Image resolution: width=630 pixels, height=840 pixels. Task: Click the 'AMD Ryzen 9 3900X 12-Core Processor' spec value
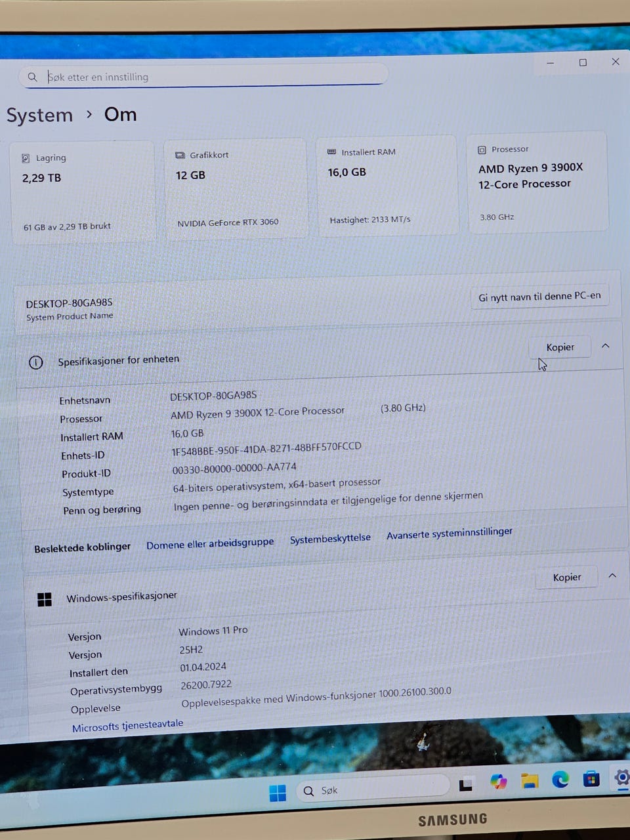click(x=257, y=413)
